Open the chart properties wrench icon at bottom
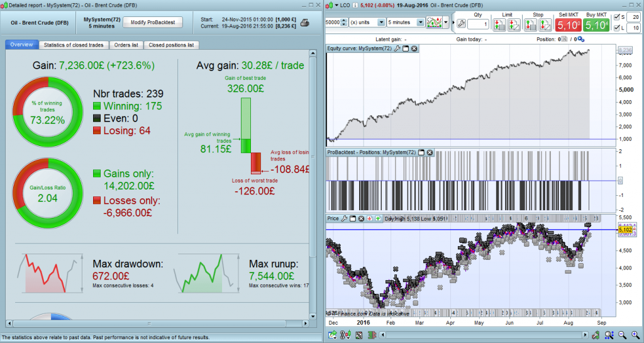Image resolution: width=644 pixels, height=343 pixels. pos(596,335)
